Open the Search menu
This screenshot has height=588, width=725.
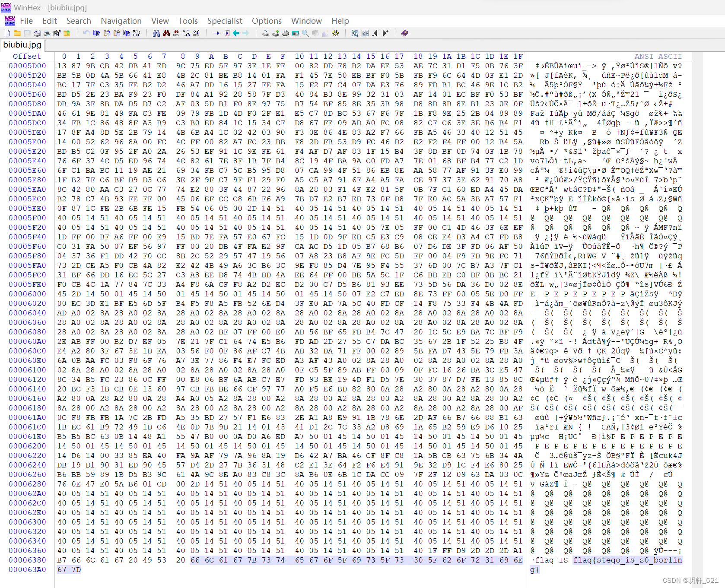coord(79,21)
